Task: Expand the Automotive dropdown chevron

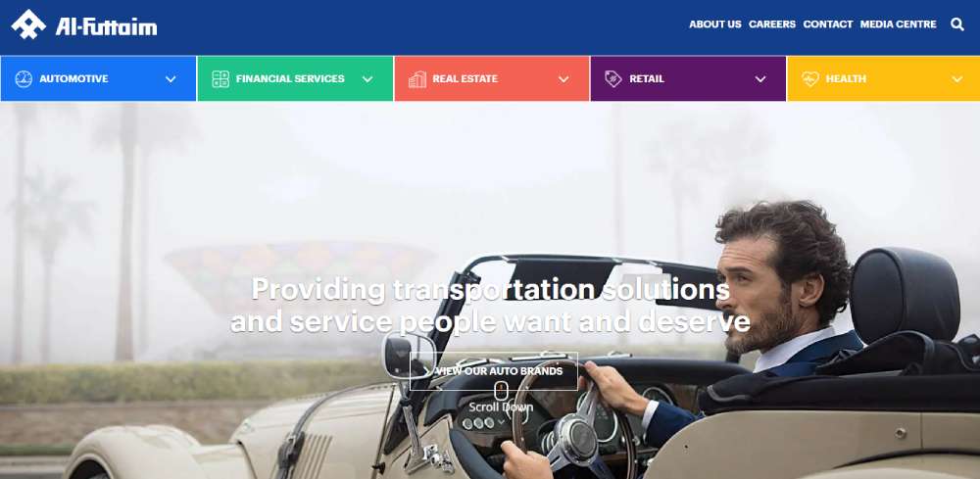Action: coord(171,79)
